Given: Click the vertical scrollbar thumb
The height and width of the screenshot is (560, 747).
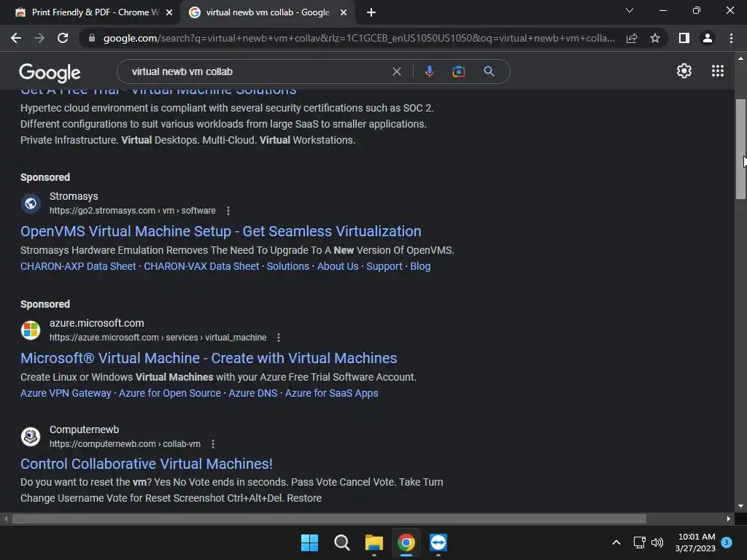Looking at the screenshot, I should pos(740,149).
